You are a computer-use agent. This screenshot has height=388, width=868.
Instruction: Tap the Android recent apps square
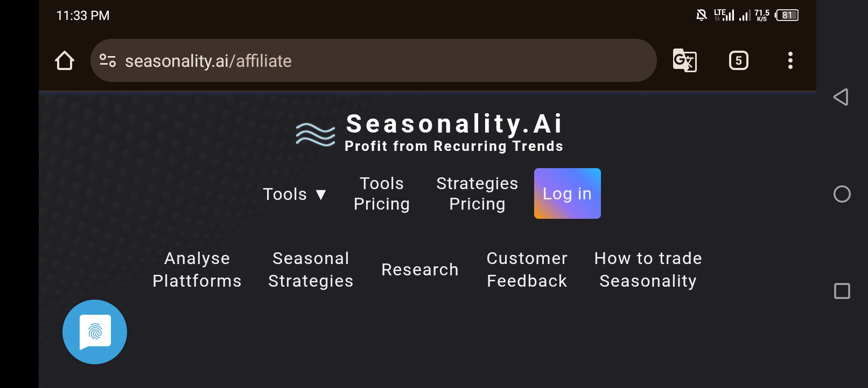coord(842,291)
